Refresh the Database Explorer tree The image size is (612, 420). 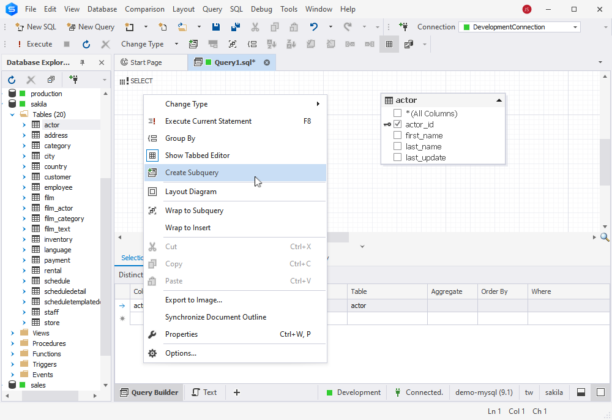click(12, 79)
